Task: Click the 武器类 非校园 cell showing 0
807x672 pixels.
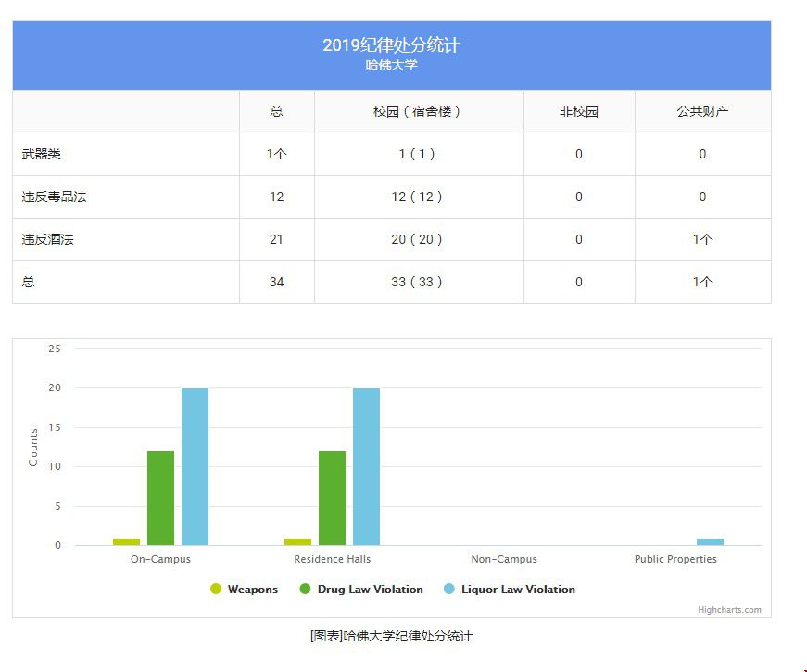Action: click(x=579, y=154)
